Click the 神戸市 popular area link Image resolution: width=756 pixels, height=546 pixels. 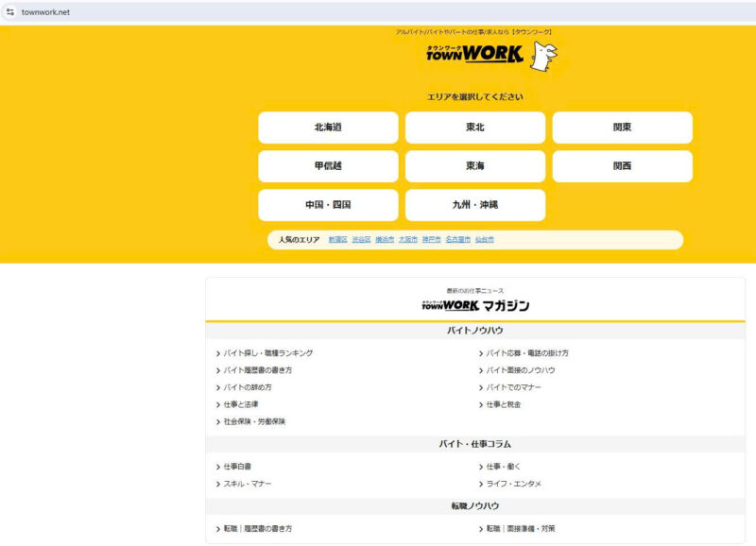click(432, 240)
